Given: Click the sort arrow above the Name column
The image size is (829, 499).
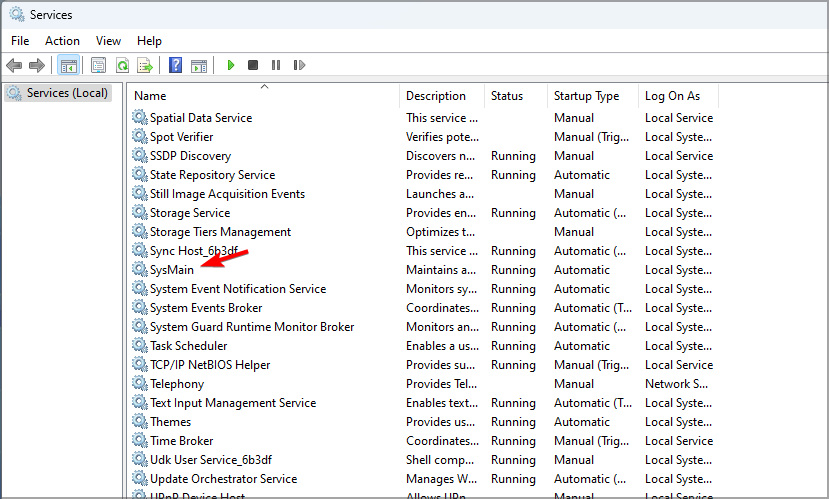Looking at the screenshot, I should (264, 87).
